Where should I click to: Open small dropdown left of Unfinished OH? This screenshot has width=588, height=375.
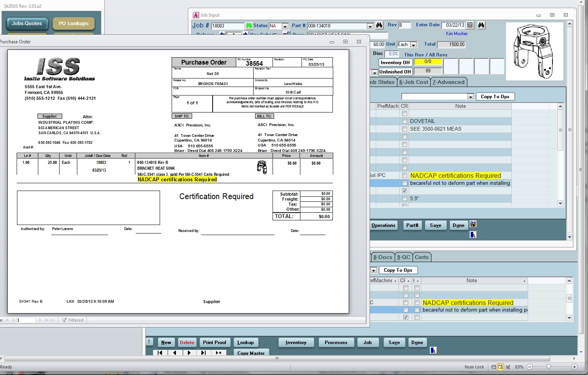click(374, 72)
